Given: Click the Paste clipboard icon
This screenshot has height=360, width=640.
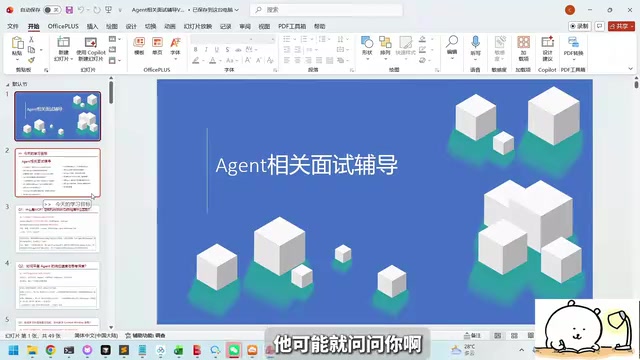Looking at the screenshot, I should (x=17, y=42).
